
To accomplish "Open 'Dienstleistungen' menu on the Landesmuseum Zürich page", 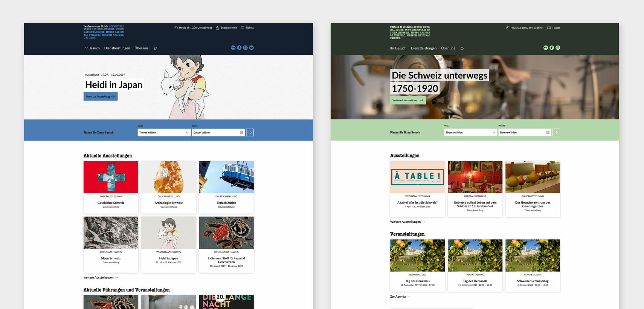I will pos(117,48).
